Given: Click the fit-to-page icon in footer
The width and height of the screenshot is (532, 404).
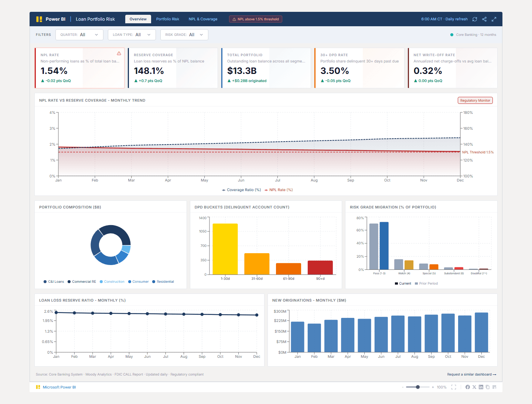Looking at the screenshot, I should coord(454,387).
